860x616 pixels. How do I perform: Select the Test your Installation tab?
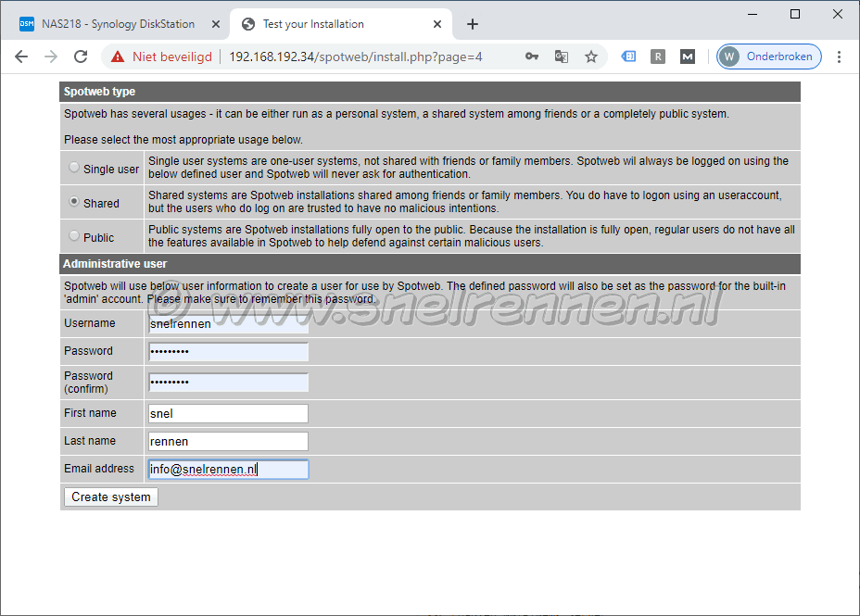click(340, 24)
